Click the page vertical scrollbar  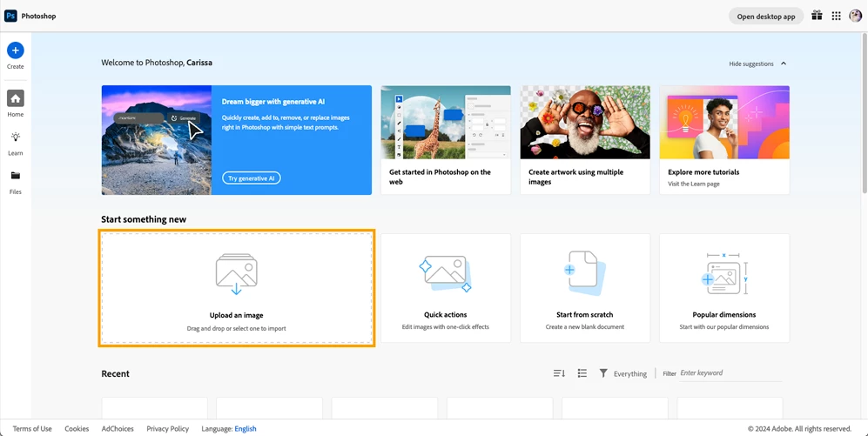(865, 113)
